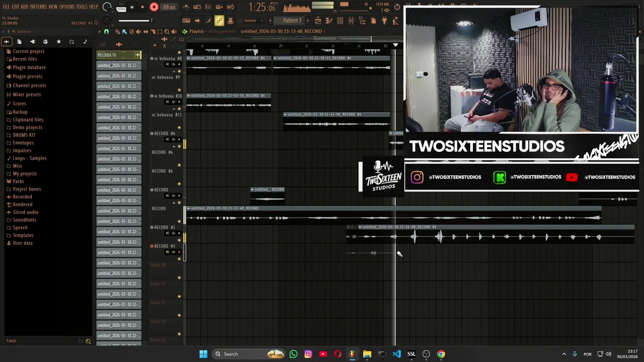This screenshot has height=362, width=644.
Task: Click the red Record button in transport
Action: (x=154, y=7)
